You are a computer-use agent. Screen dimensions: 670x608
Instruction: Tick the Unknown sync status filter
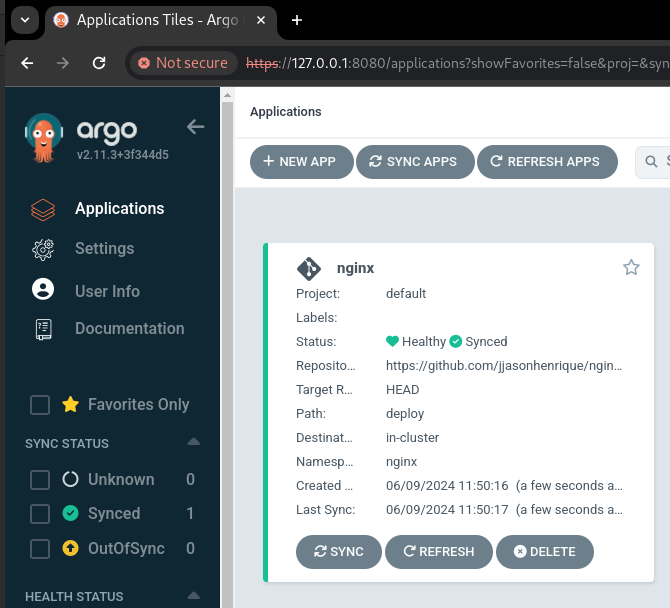40,480
